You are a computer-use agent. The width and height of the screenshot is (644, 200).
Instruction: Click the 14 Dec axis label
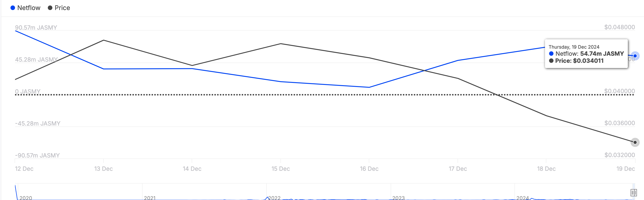point(192,169)
